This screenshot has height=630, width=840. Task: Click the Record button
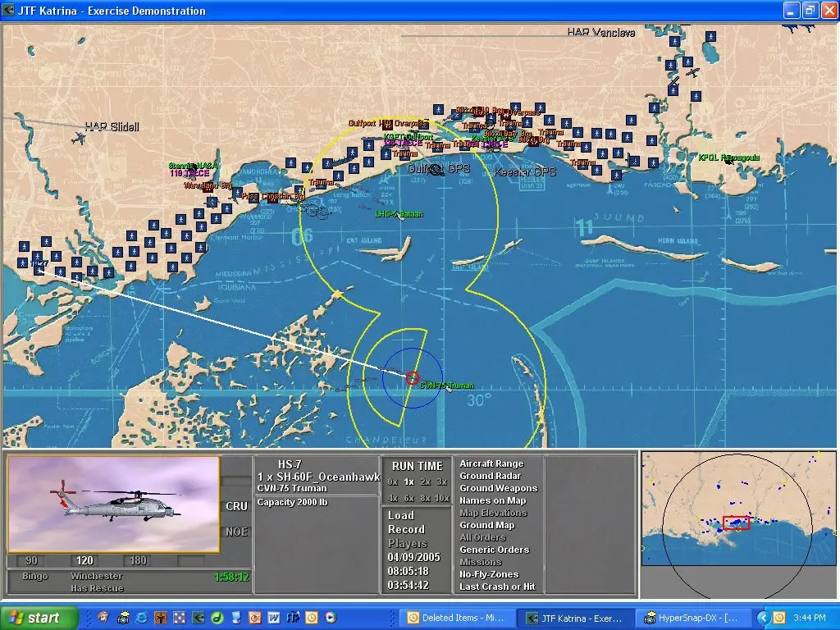click(x=406, y=529)
